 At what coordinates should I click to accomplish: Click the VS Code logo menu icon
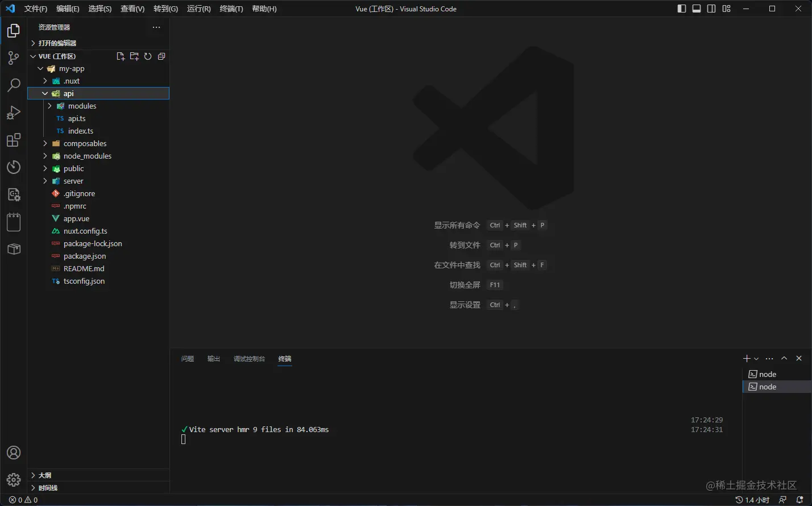coord(10,9)
